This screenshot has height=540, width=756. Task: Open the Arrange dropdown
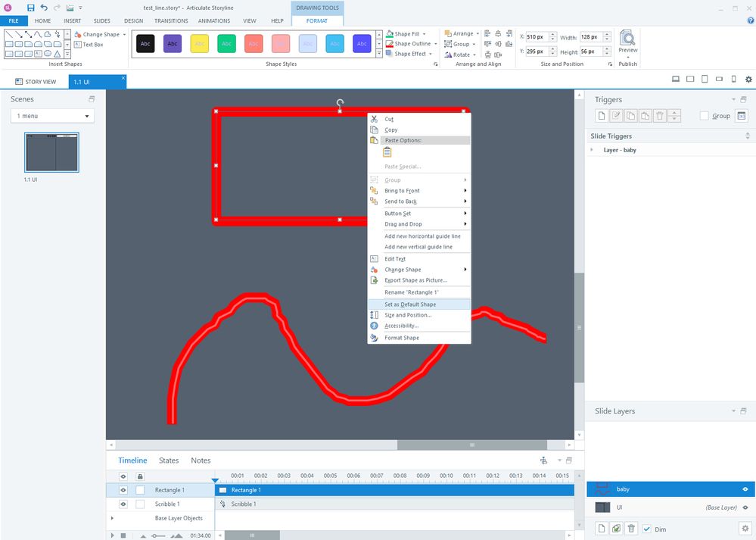[x=462, y=33]
